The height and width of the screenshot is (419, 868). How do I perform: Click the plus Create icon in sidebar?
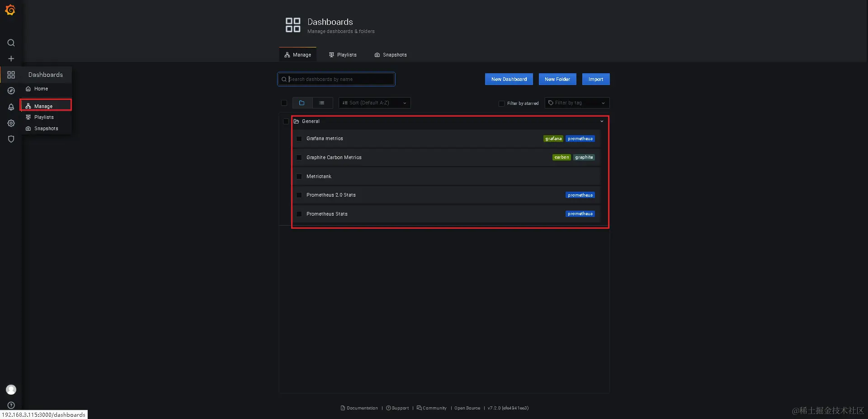11,59
